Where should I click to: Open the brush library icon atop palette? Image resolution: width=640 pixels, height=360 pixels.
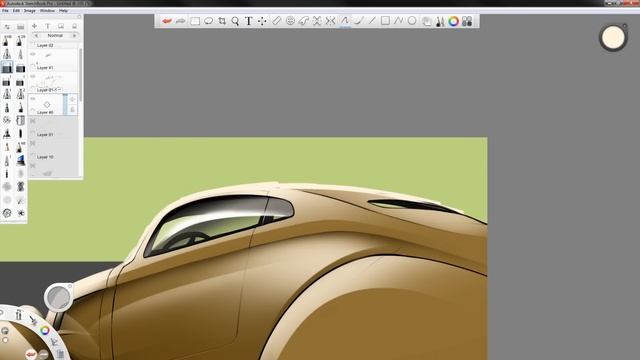pyautogui.click(x=20, y=27)
